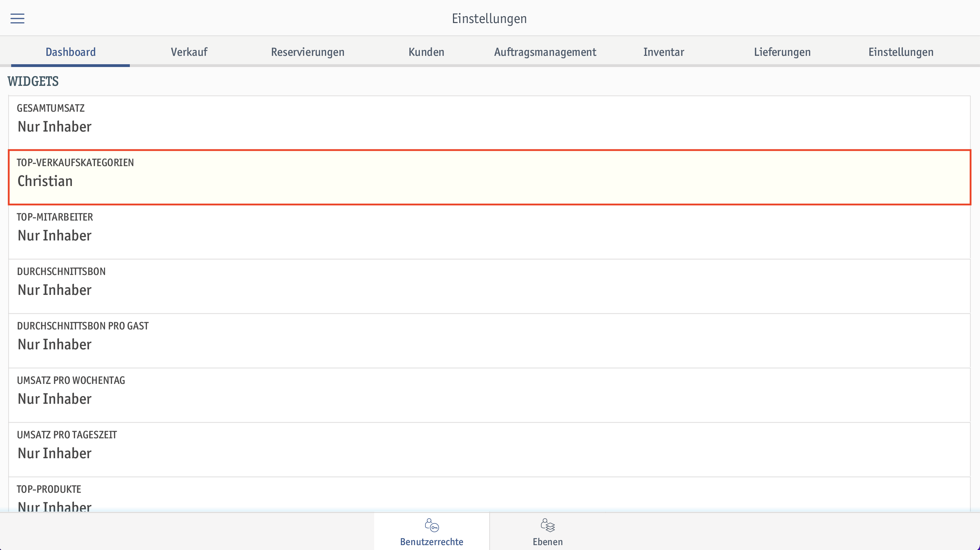Click 'Nur Inhaber' under Gesamtumsatz
The height and width of the screenshot is (550, 980).
point(55,127)
